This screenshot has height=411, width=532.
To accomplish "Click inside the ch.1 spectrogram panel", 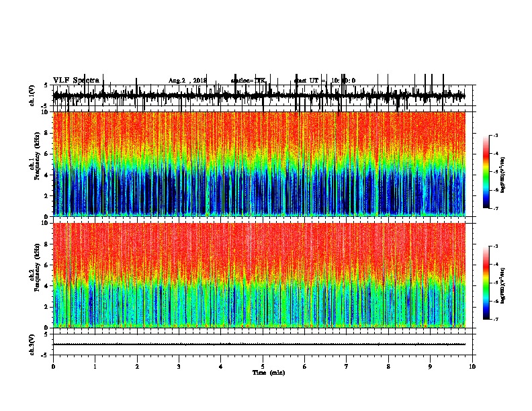I will 259,164.
